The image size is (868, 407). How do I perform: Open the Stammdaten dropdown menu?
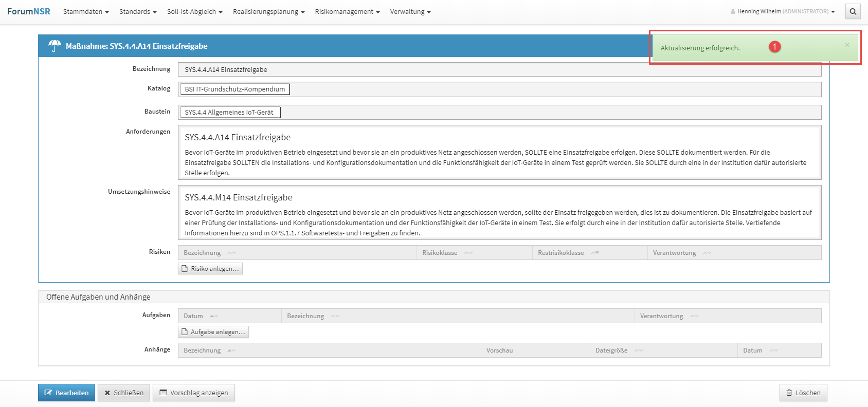click(x=86, y=11)
